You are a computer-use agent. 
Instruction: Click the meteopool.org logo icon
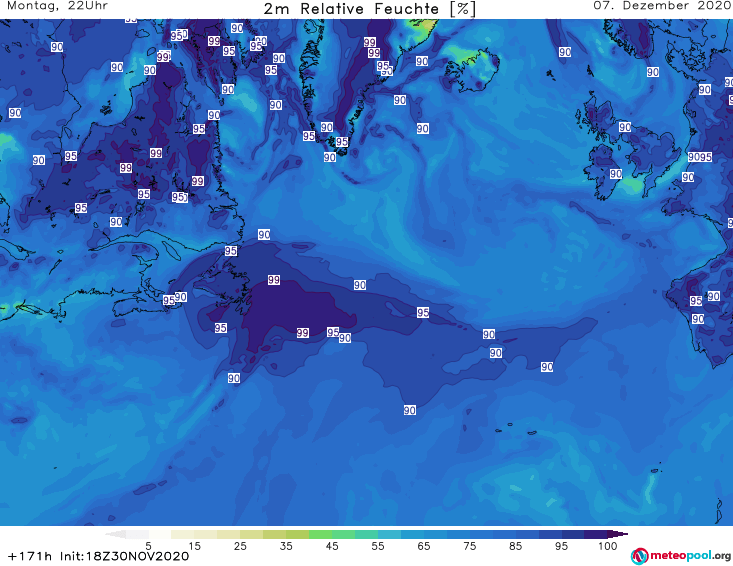coord(639,556)
